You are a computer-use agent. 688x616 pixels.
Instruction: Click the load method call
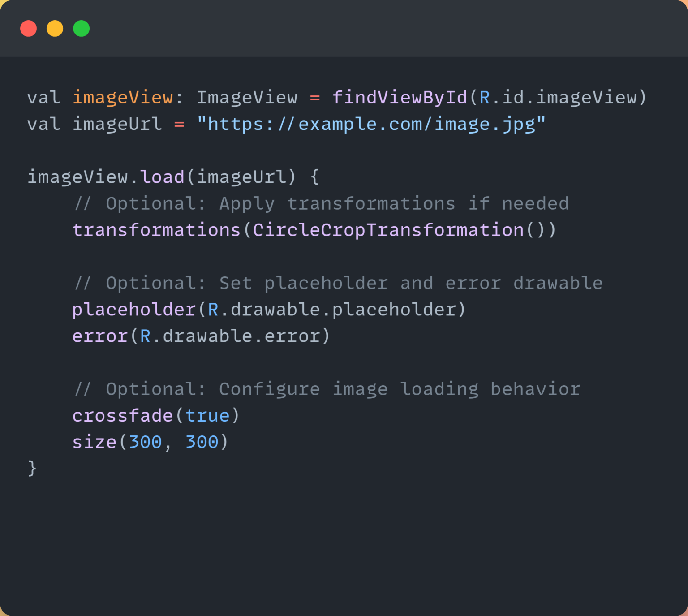[162, 177]
